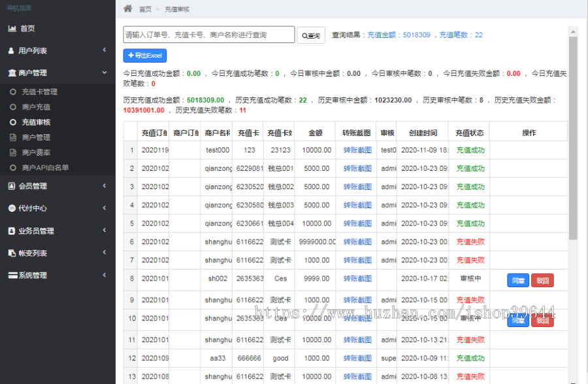The width and height of the screenshot is (588, 384).
Task: Click the 9999.00 amount cell in row 8
Action: pos(316,279)
